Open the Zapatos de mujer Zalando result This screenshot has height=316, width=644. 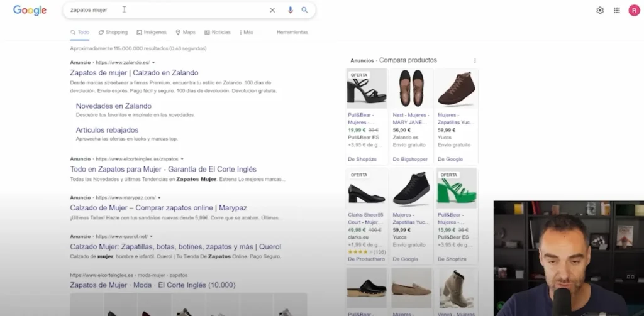click(x=134, y=73)
